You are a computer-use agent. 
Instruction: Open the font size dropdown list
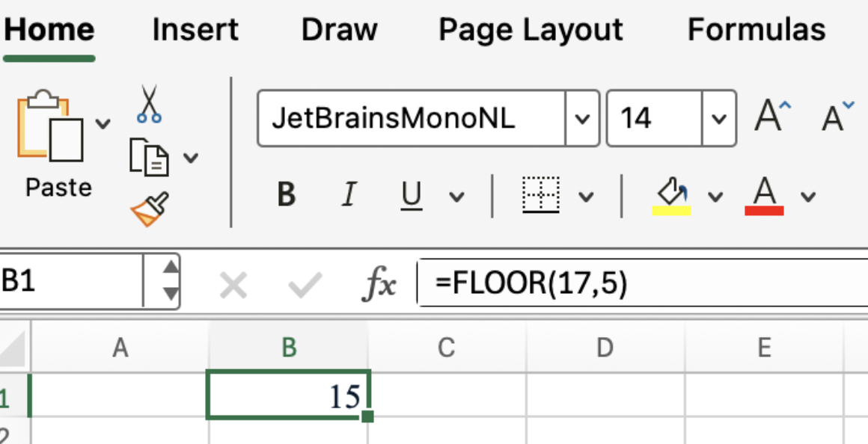[x=719, y=118]
